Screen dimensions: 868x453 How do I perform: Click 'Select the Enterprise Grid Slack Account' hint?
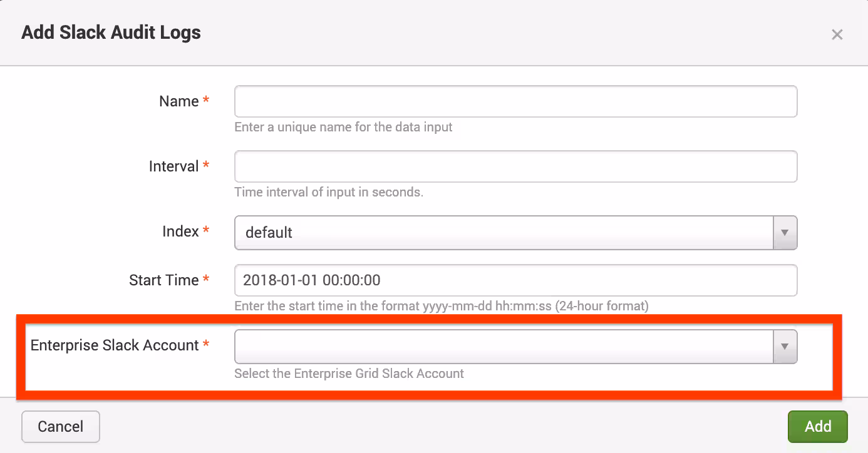(349, 374)
